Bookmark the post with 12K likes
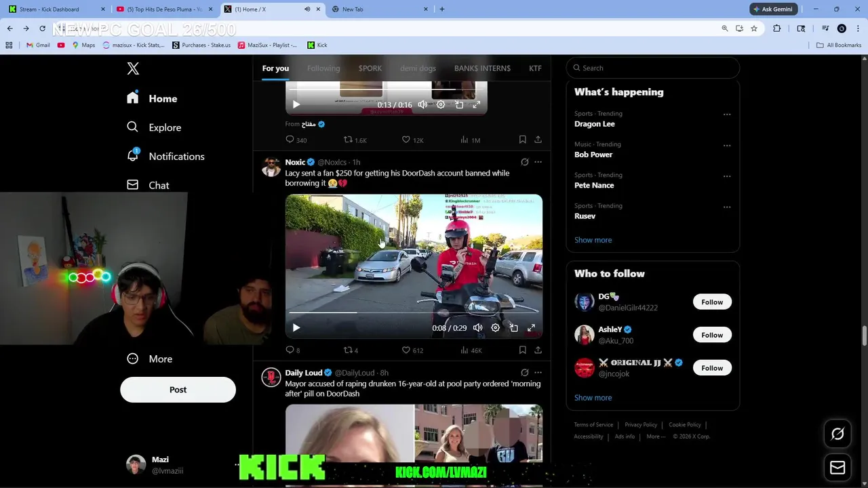This screenshot has height=488, width=868. pyautogui.click(x=522, y=140)
